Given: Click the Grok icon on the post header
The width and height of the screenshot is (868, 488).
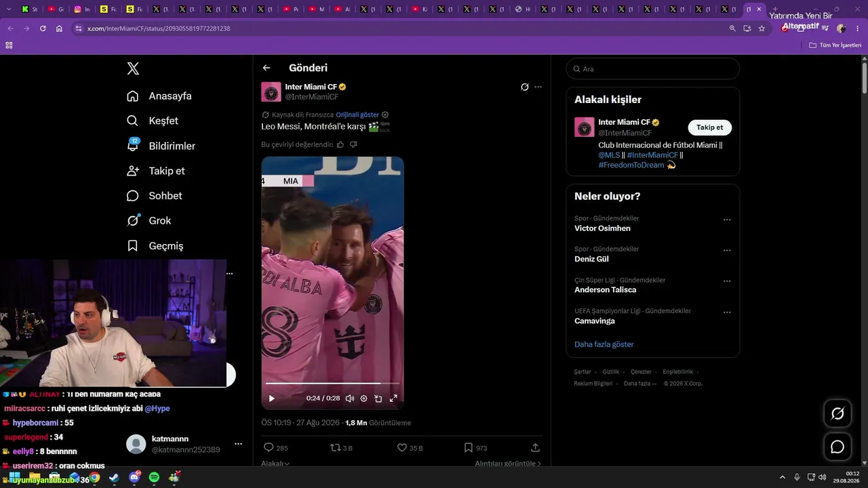Looking at the screenshot, I should [x=524, y=87].
